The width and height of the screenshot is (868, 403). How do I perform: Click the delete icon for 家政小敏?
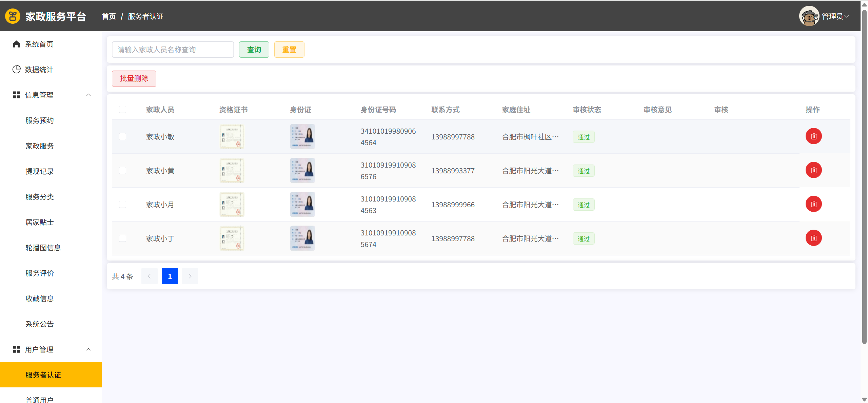point(813,136)
